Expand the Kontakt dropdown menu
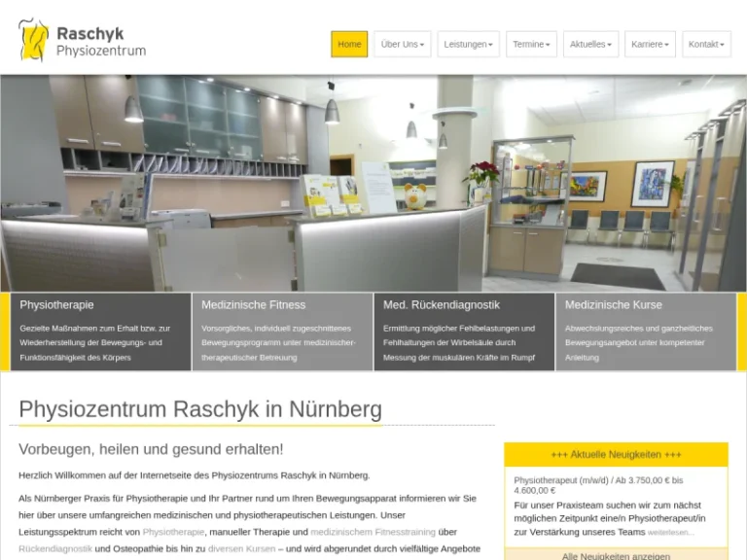Image resolution: width=747 pixels, height=560 pixels. (706, 45)
